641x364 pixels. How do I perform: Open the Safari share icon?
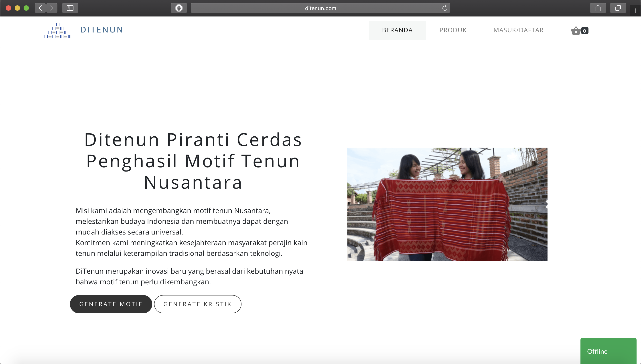[598, 8]
